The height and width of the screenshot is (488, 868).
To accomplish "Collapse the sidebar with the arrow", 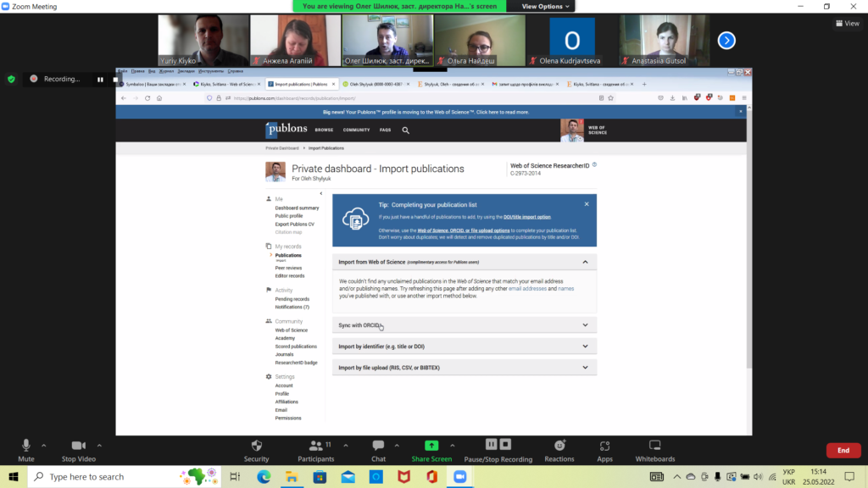I will (x=321, y=194).
